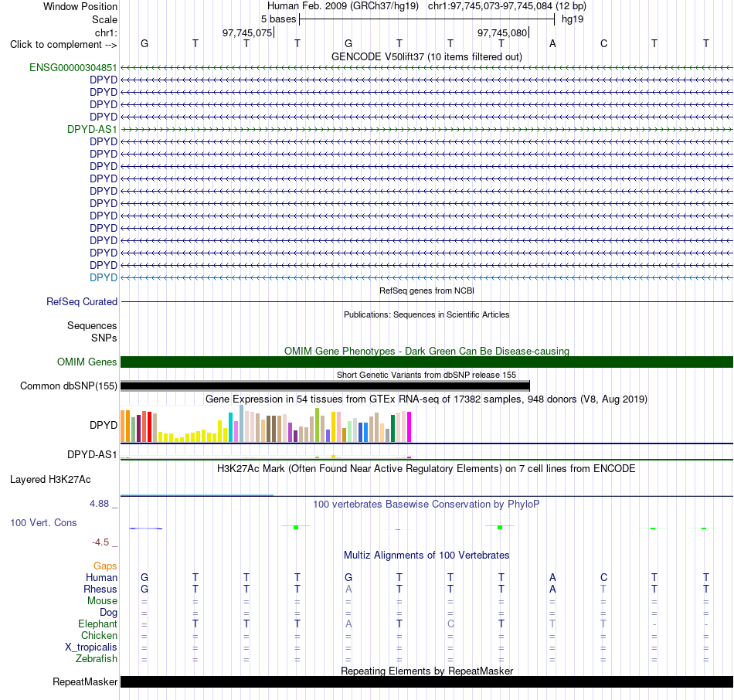The width and height of the screenshot is (734, 700).
Task: Click the 97,745,075 ruler coordinate
Action: pyautogui.click(x=247, y=32)
